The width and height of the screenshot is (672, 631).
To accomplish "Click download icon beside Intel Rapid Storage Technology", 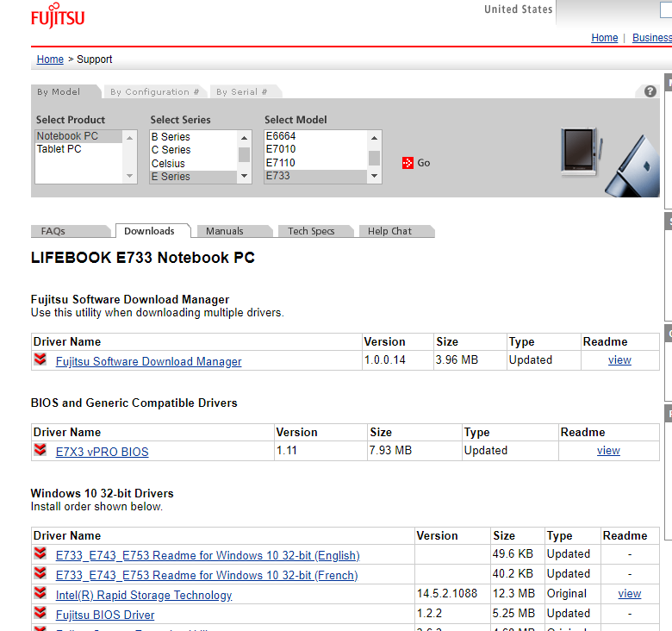I will tap(40, 594).
